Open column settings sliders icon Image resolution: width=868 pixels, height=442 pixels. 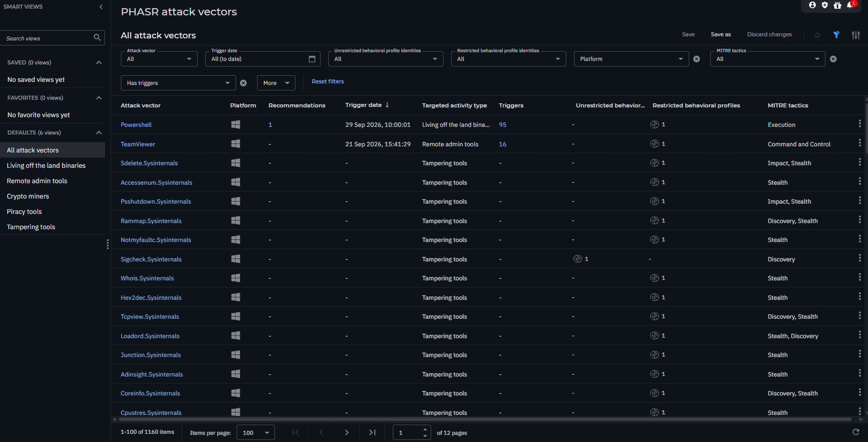[x=856, y=35]
